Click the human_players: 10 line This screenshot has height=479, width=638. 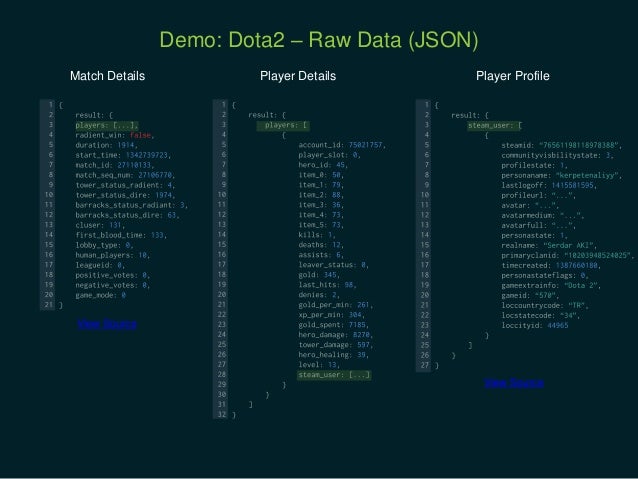click(113, 255)
